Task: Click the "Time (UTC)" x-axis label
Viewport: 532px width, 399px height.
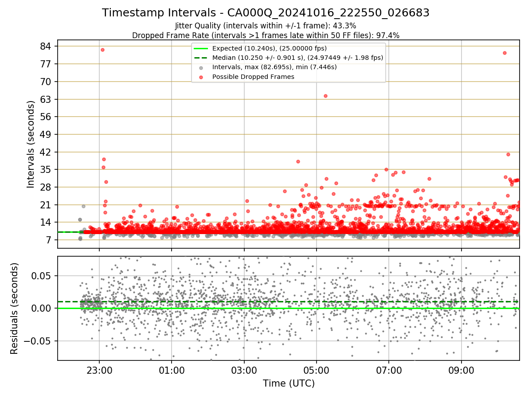Action: (x=289, y=383)
